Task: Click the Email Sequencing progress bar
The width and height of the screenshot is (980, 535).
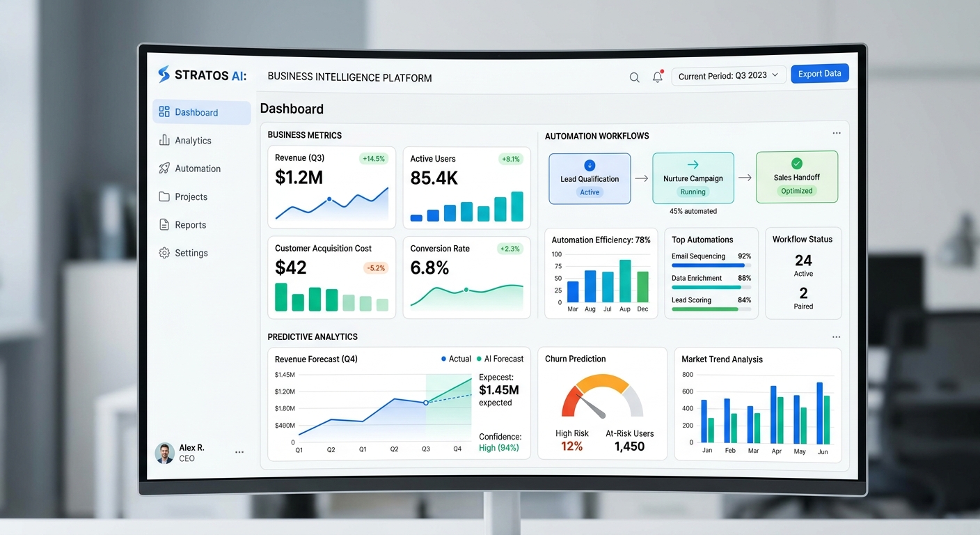Action: (x=711, y=265)
